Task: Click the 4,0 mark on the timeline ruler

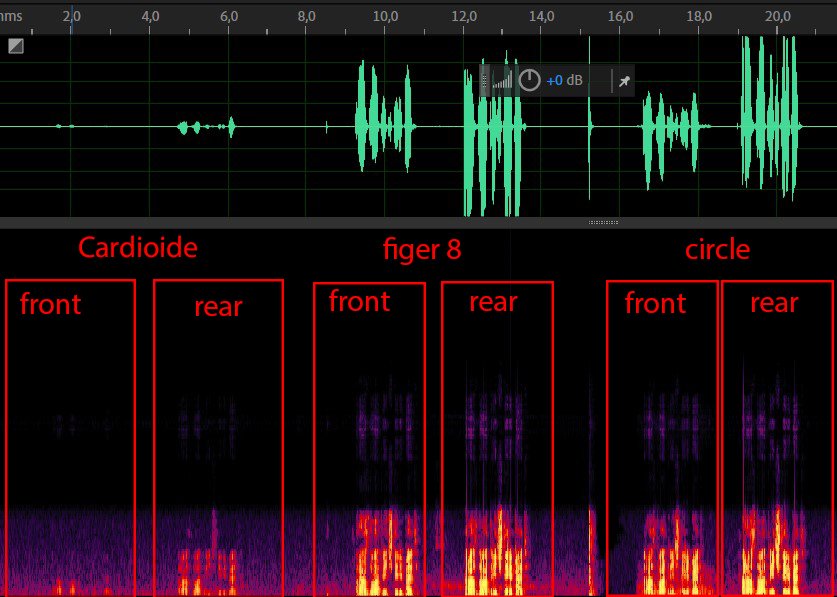Action: point(150,16)
